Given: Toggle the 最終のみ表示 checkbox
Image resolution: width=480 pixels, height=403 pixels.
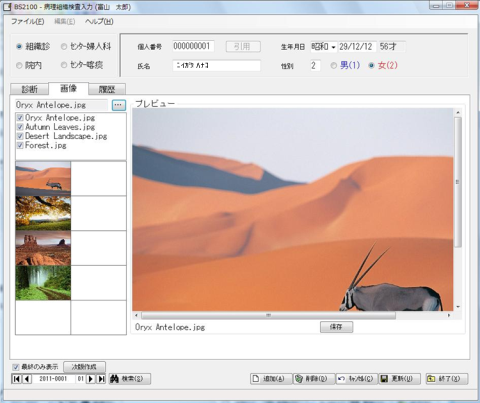Looking at the screenshot, I should click(15, 367).
